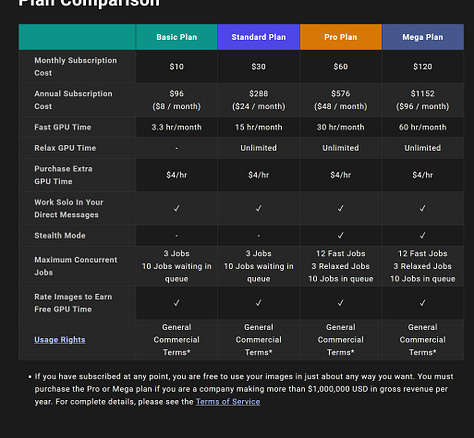Open the Terms of Service link
Screen dimensions: 474x438
click(228, 402)
